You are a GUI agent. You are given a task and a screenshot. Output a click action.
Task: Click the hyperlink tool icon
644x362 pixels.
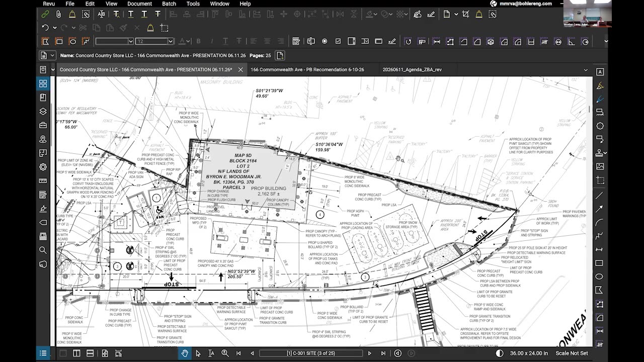coord(45,15)
